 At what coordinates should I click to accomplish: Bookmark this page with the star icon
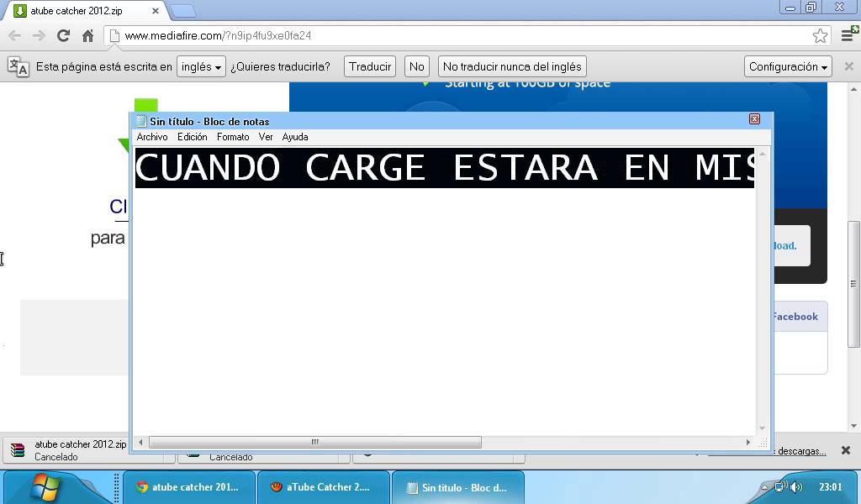820,35
